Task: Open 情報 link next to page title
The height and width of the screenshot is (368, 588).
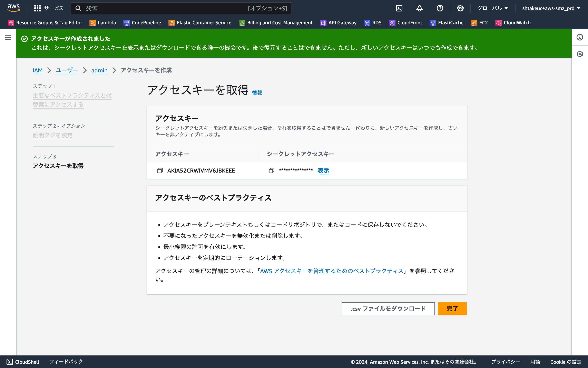Action: (x=257, y=92)
